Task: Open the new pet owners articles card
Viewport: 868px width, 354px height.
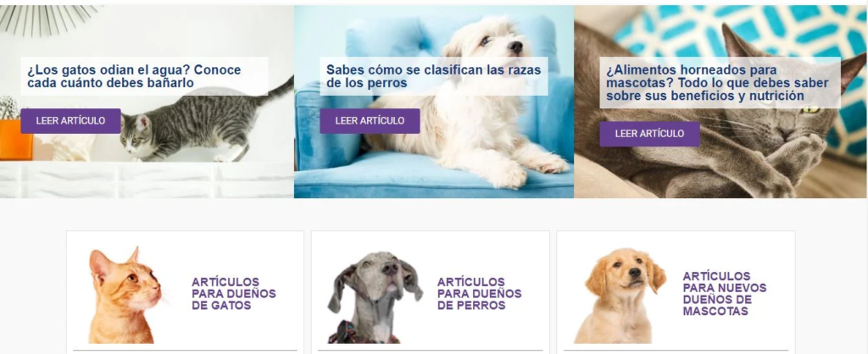Action: (x=676, y=292)
